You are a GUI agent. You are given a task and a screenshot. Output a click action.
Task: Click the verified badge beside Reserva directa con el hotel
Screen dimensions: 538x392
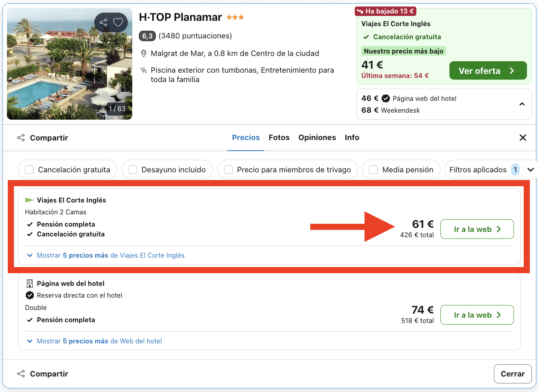click(x=29, y=295)
